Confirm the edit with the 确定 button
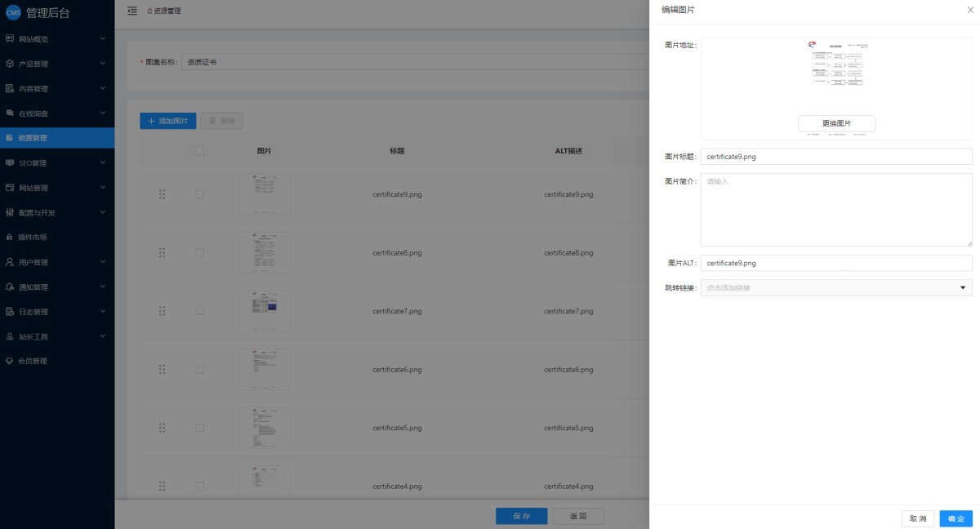This screenshot has height=529, width=980. coord(955,518)
